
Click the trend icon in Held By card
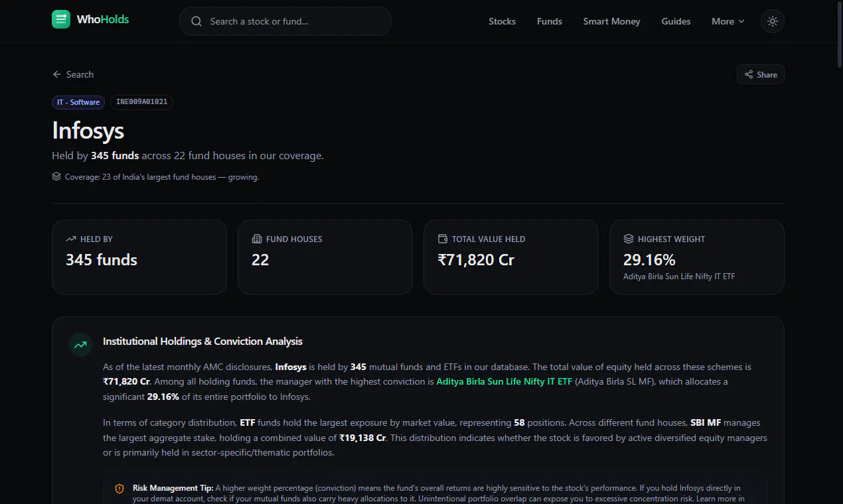pyautogui.click(x=71, y=239)
